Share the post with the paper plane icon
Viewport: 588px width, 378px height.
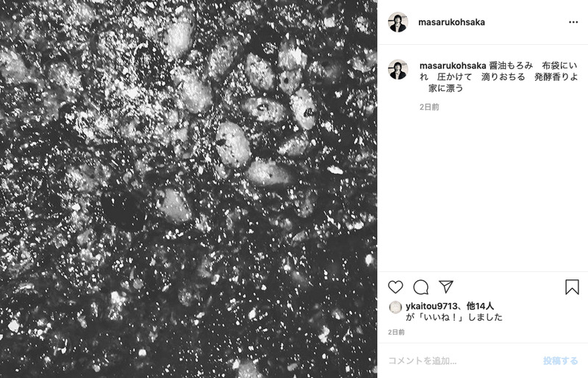pos(446,287)
